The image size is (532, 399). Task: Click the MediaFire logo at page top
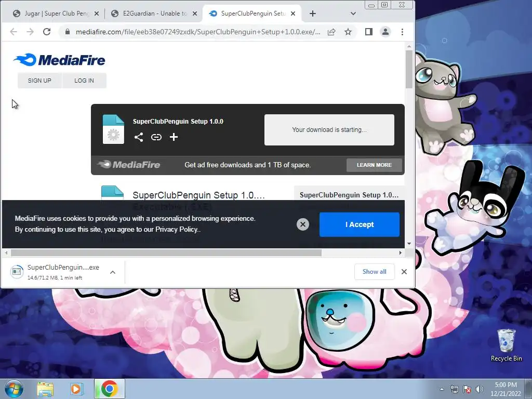(x=59, y=60)
